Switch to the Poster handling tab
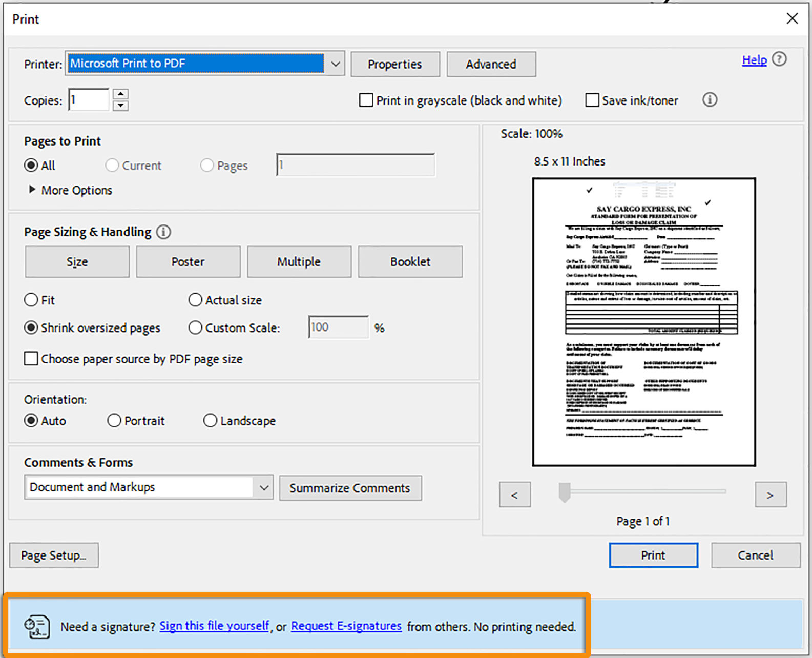Screen dimensions: 812x658 coord(188,262)
